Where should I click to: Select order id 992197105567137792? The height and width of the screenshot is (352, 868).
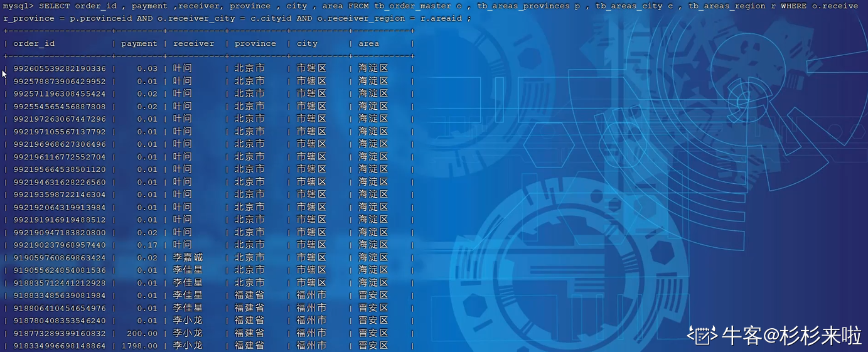[x=60, y=132]
